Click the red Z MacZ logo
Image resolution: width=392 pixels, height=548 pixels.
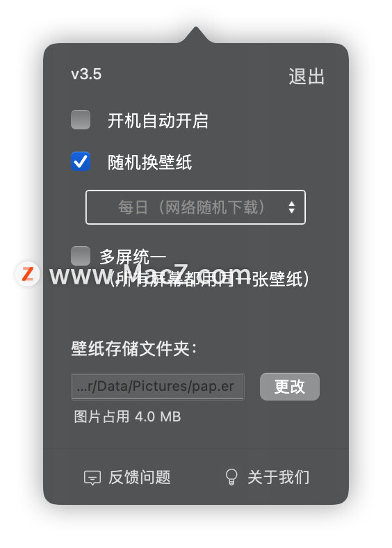click(27, 273)
